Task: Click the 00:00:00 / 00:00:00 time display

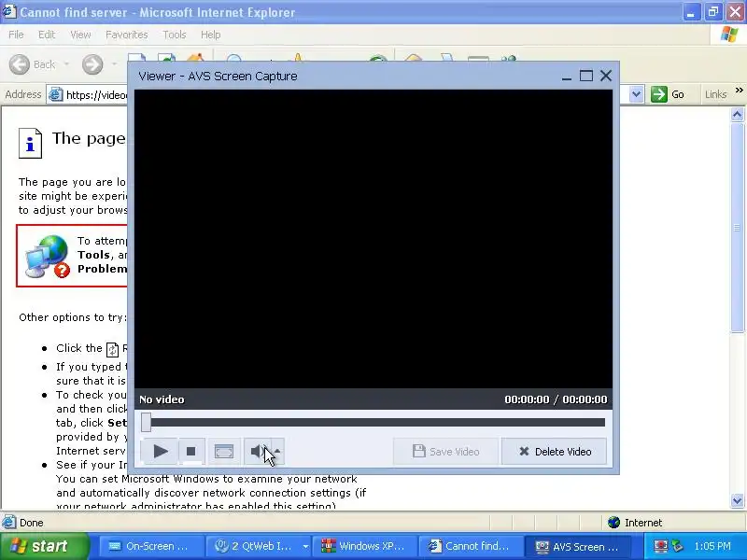Action: click(x=556, y=399)
